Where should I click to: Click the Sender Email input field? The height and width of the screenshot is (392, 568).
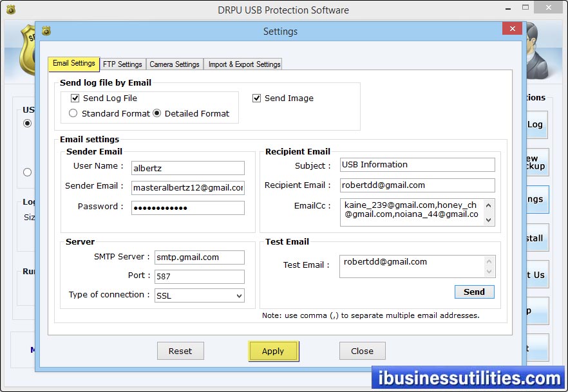point(187,187)
